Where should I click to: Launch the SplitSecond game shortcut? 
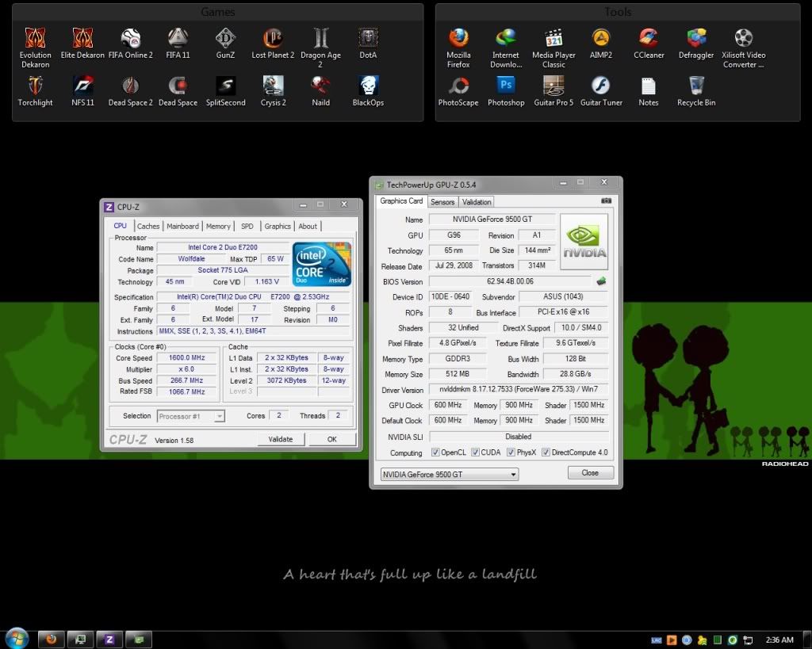point(226,91)
